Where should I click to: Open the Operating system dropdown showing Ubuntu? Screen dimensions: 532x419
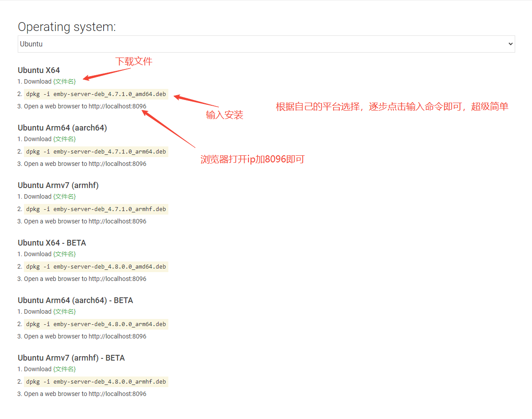click(266, 44)
